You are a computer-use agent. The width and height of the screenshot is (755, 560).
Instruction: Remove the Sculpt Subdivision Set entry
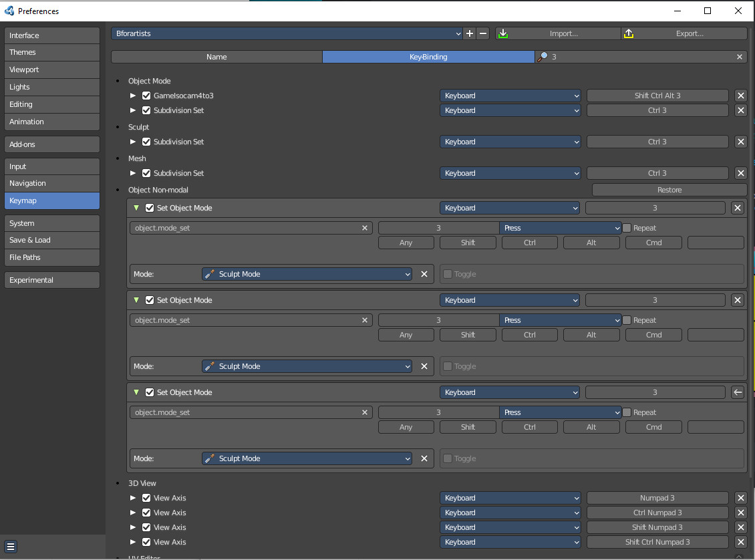pos(740,142)
